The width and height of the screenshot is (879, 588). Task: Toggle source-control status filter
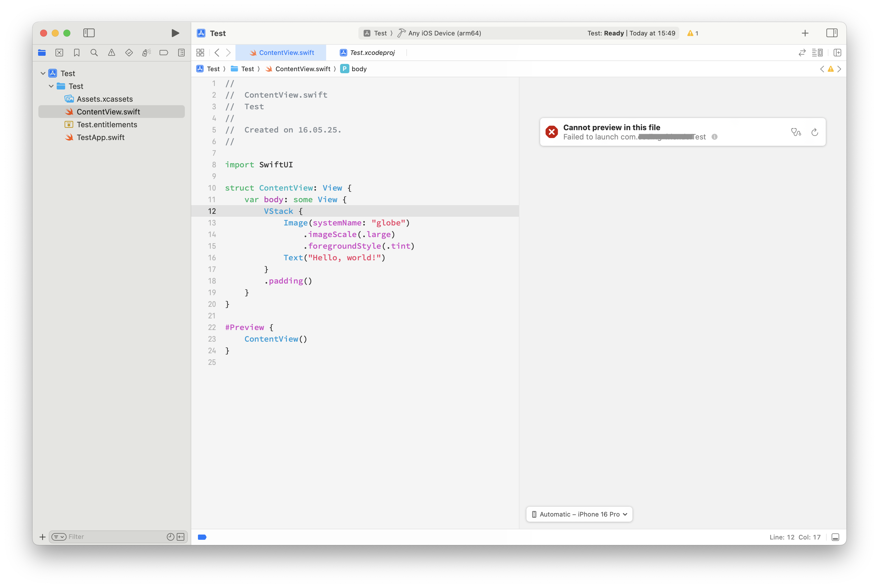pos(181,537)
